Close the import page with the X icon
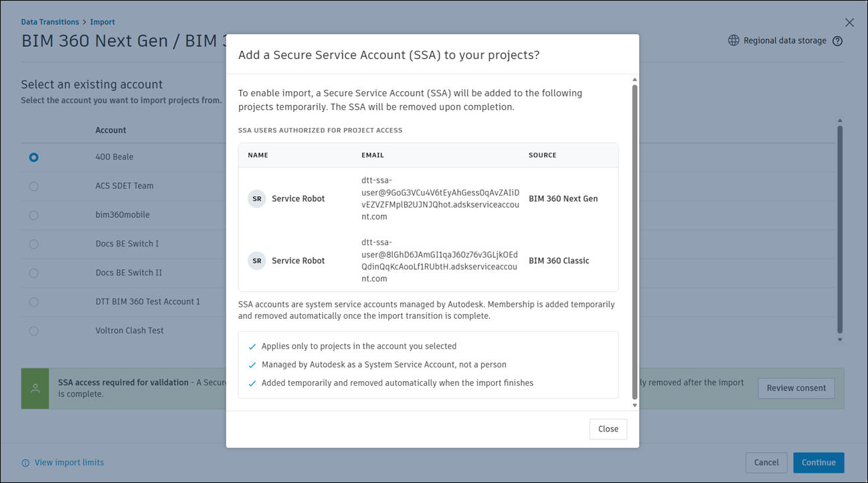Image resolution: width=868 pixels, height=483 pixels. (849, 23)
